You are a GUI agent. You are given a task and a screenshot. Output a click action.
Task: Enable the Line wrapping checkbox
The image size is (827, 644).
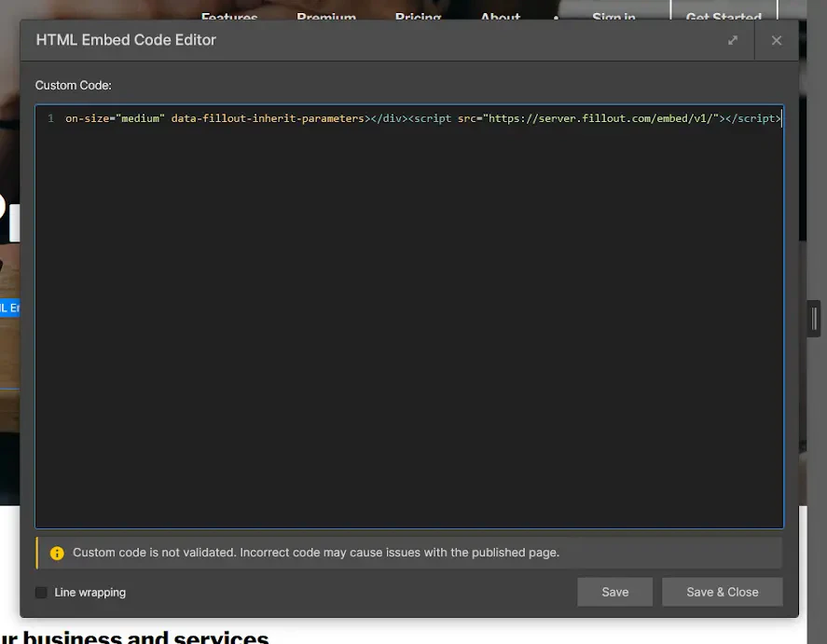(x=41, y=593)
